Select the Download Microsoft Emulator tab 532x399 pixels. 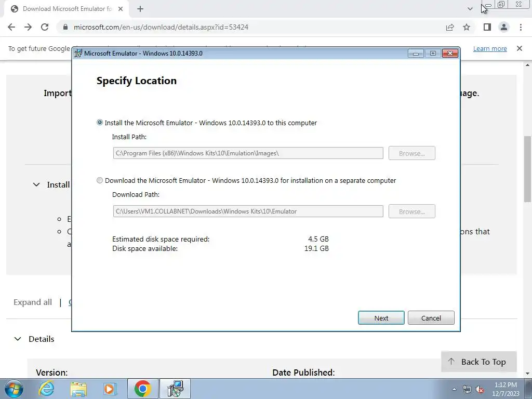(66, 9)
